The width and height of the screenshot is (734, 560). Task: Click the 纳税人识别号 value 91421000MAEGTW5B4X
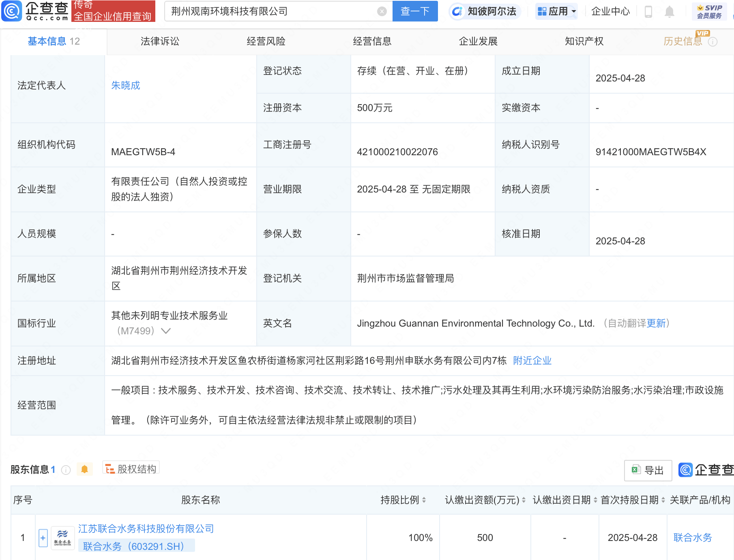[651, 152]
